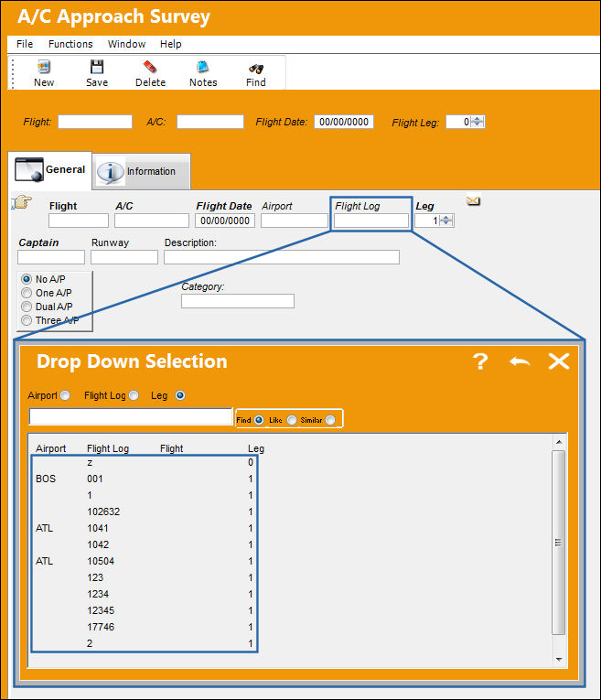Click the header Flight Date field
Image resolution: width=601 pixels, height=700 pixels.
coord(344,122)
